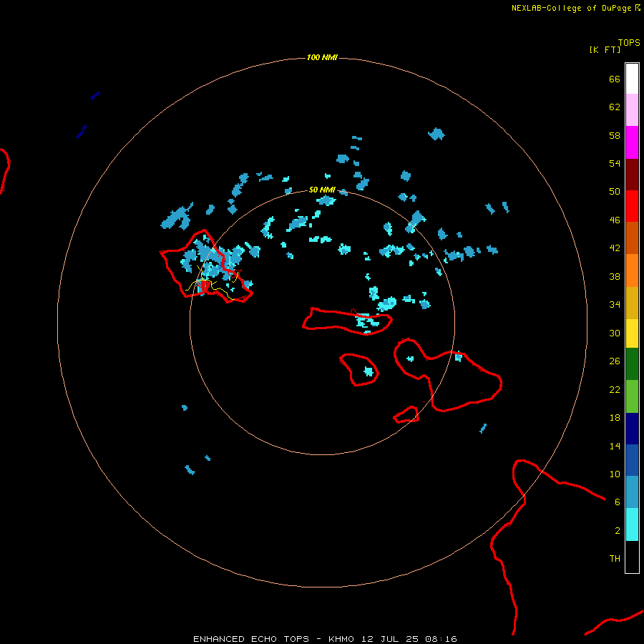Viewport: 644px width, 644px height.
Task: Click the NEXLAB-College of DuPage text
Action: click(571, 8)
